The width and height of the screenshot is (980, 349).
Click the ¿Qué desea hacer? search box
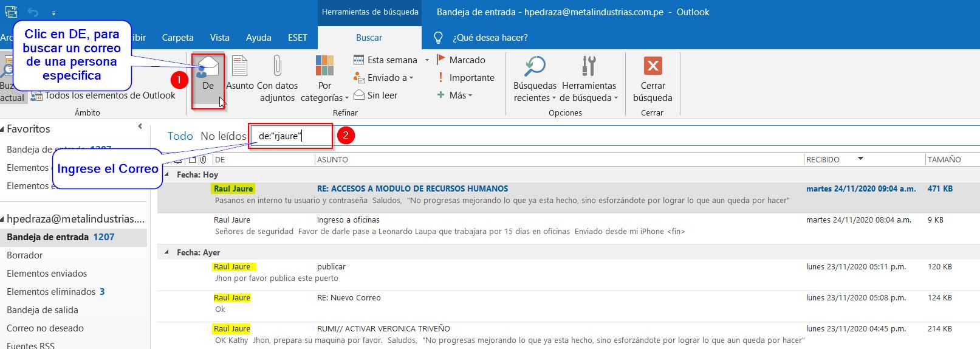(490, 38)
